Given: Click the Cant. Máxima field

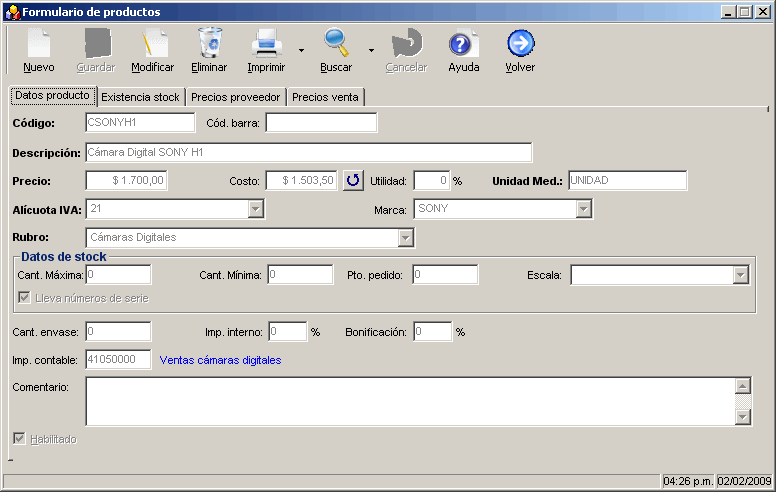Looking at the screenshot, I should click(x=118, y=275).
